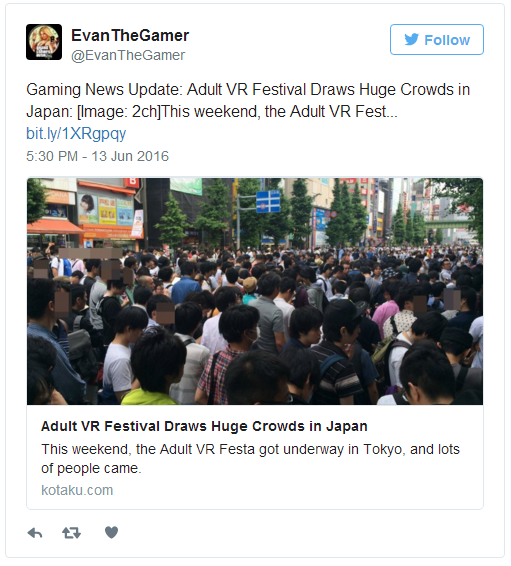The image size is (511, 566).
Task: Click the card description about Adult VR Festa
Action: tap(250, 458)
